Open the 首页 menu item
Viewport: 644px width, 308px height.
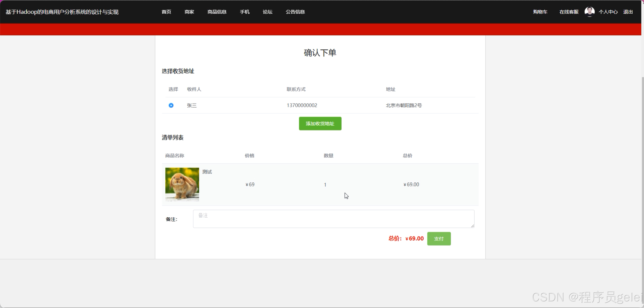point(166,12)
